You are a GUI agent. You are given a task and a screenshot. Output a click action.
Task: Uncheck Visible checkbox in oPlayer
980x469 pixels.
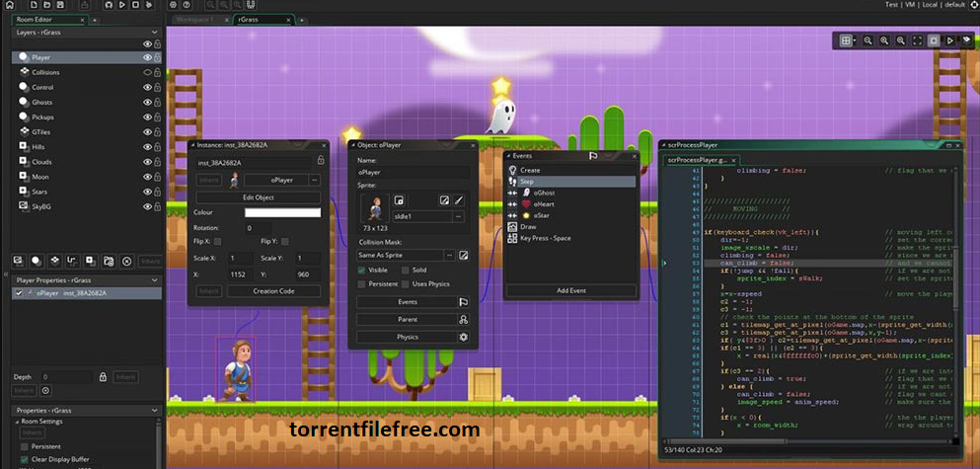tap(361, 271)
